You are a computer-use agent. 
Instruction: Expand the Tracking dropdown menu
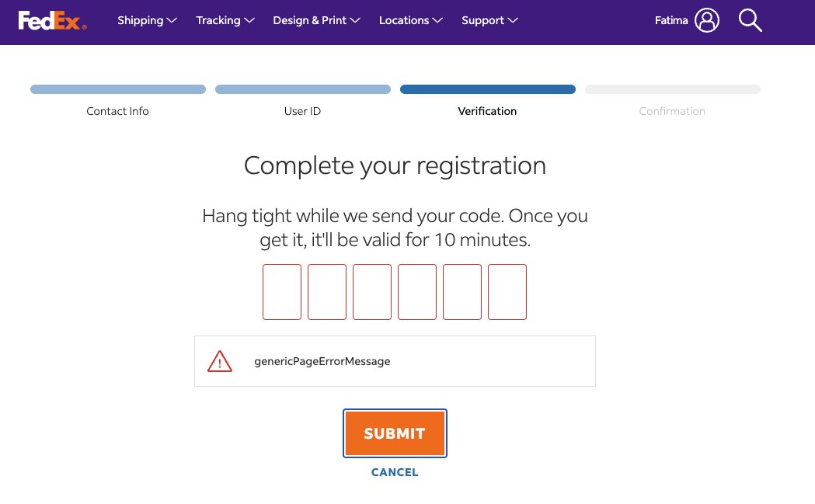225,20
